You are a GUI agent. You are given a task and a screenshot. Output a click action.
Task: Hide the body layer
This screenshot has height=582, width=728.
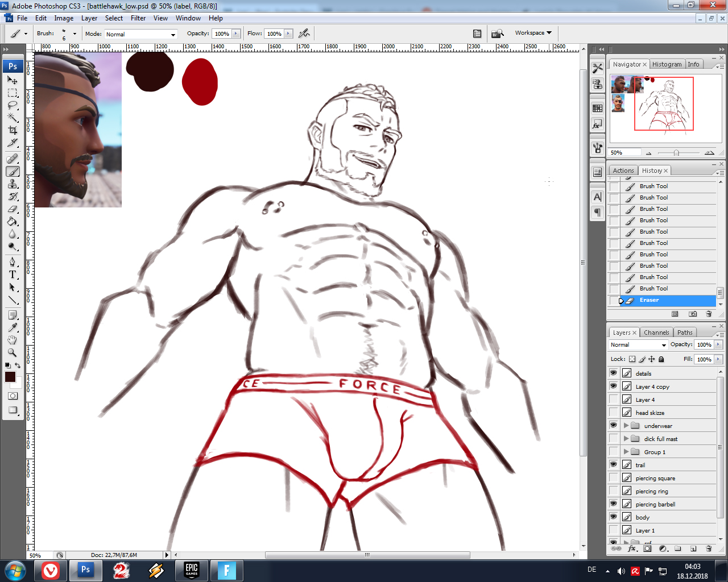click(x=613, y=517)
